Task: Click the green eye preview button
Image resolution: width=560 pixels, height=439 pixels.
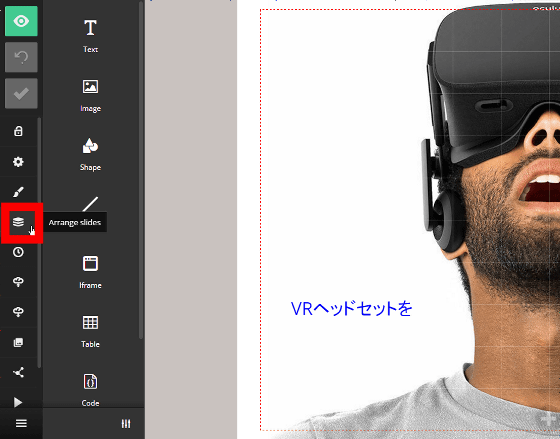Action: click(21, 21)
